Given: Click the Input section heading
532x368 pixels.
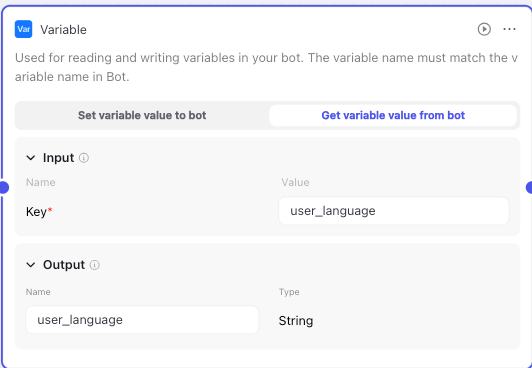Looking at the screenshot, I should (58, 158).
